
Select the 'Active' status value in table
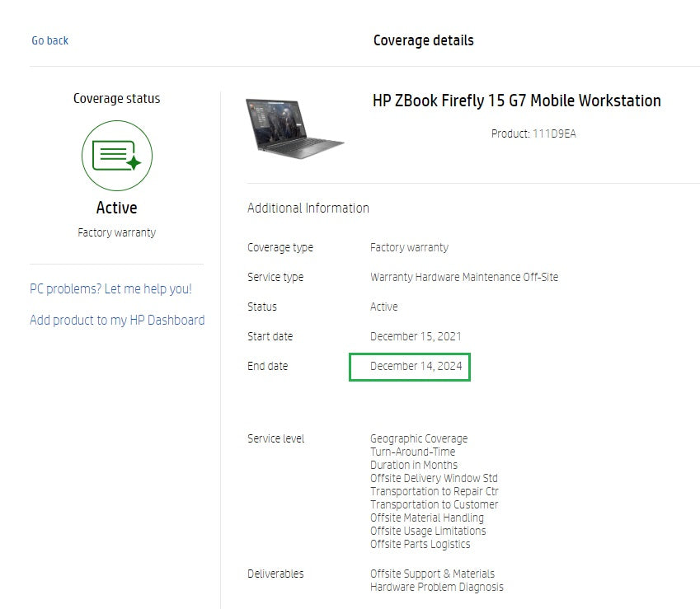(x=384, y=307)
